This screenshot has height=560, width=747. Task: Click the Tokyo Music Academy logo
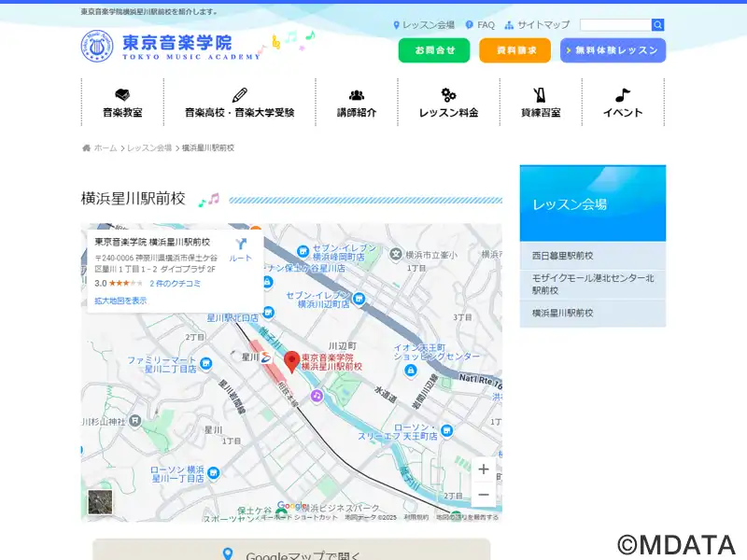point(171,46)
